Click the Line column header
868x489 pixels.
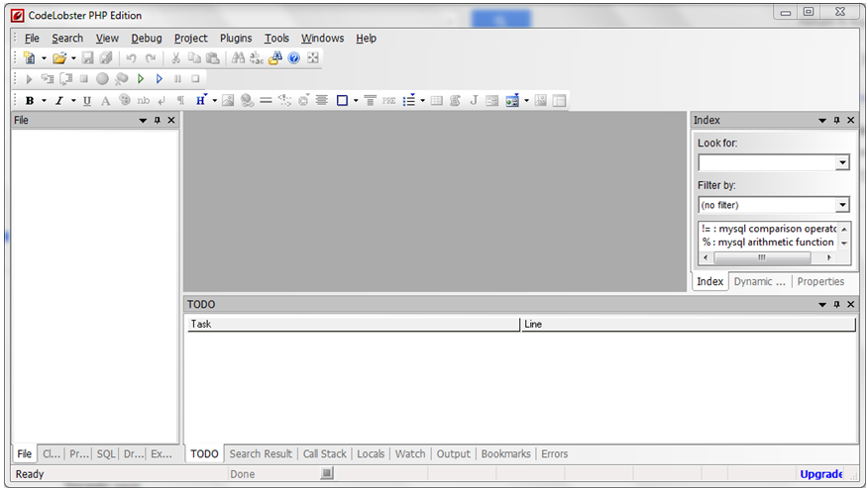(x=689, y=324)
